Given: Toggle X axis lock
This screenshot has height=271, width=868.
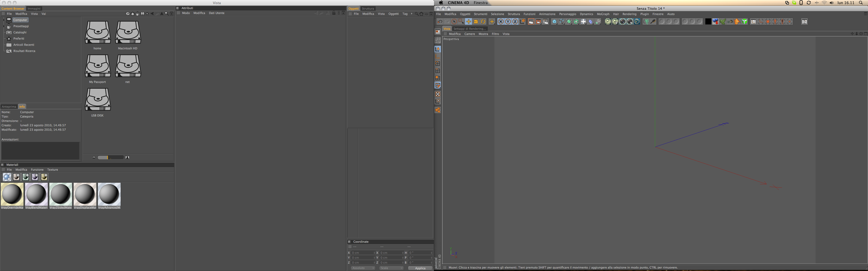Looking at the screenshot, I should pyautogui.click(x=501, y=21).
